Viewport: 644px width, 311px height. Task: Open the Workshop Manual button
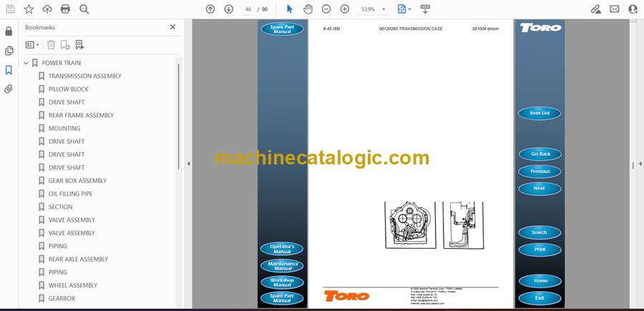pyautogui.click(x=282, y=282)
